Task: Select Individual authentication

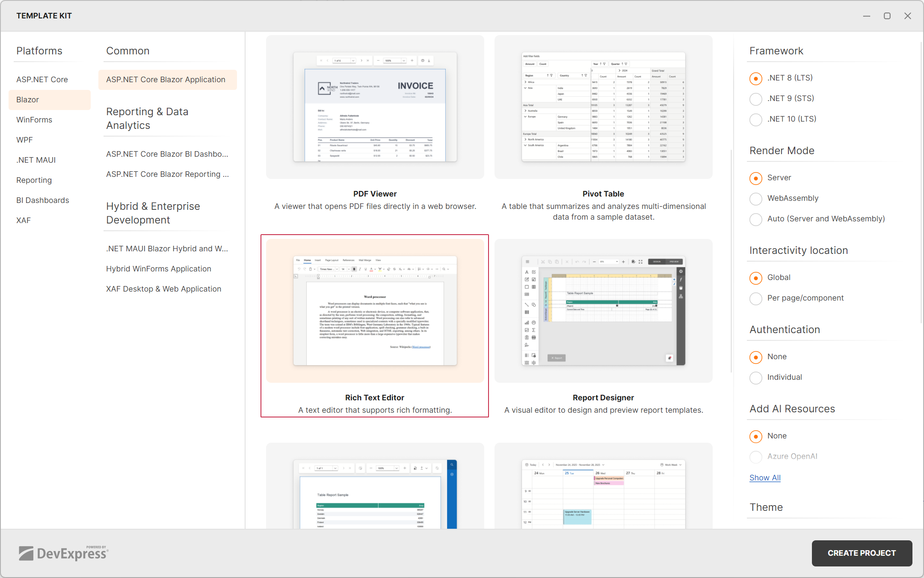Action: coord(756,378)
